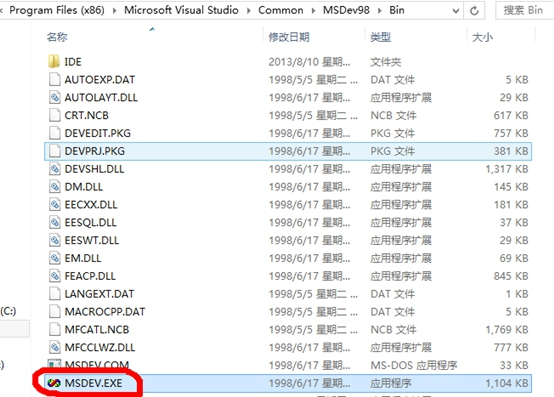Go to MSDev98 breadcrumb folder
This screenshot has width=554, height=397.
(x=346, y=10)
